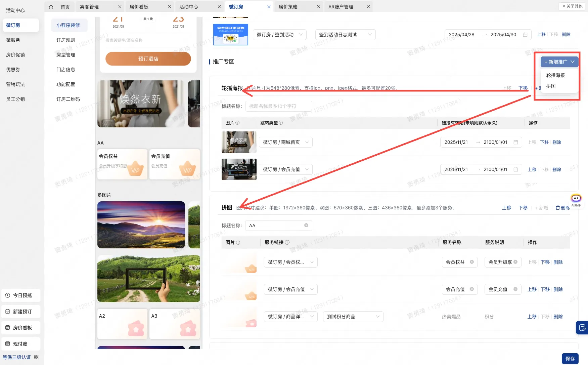Click the grid icon beside 等保三级认证
Image resolution: width=588 pixels, height=365 pixels.
pos(36,357)
